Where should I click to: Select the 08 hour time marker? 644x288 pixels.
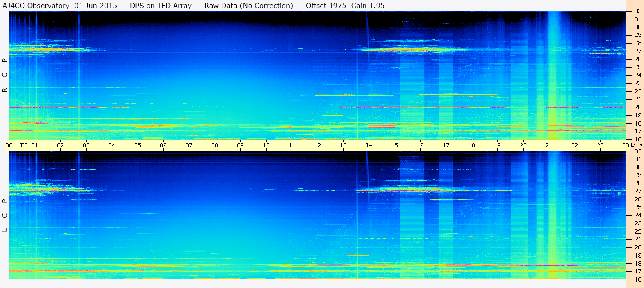215,145
